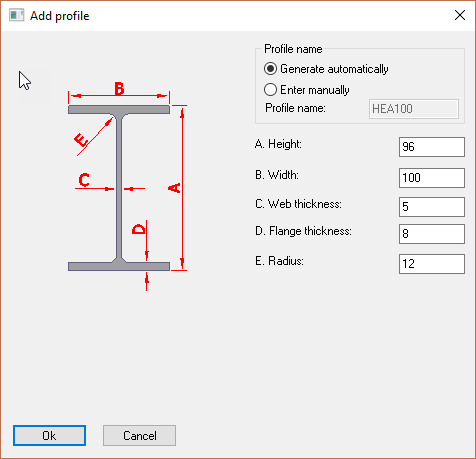Confirm with the Ok button

pyautogui.click(x=49, y=435)
